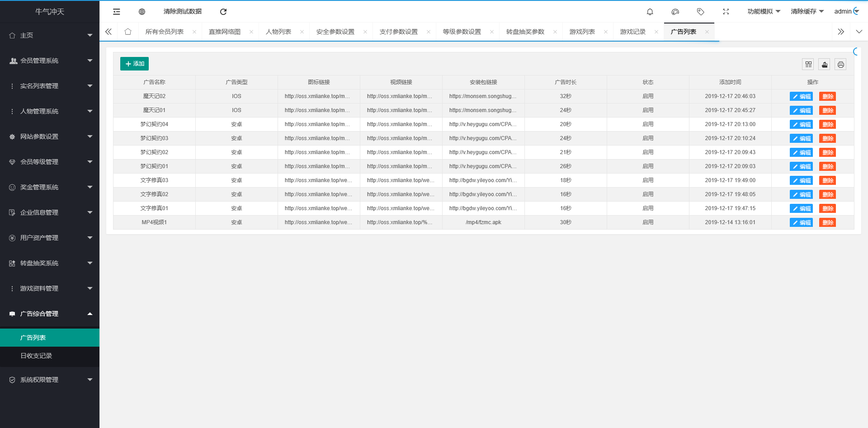This screenshot has height=428, width=868.
Task: Click the green 添加 button
Action: 134,64
